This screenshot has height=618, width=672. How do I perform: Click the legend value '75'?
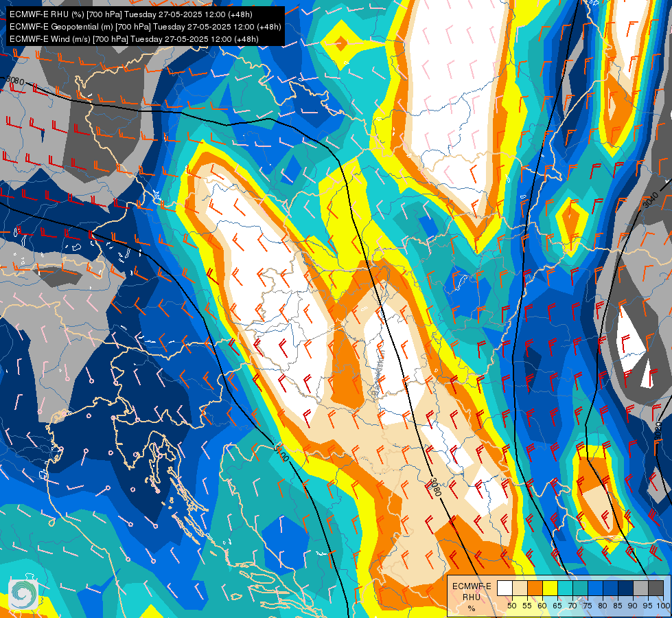coord(588,606)
